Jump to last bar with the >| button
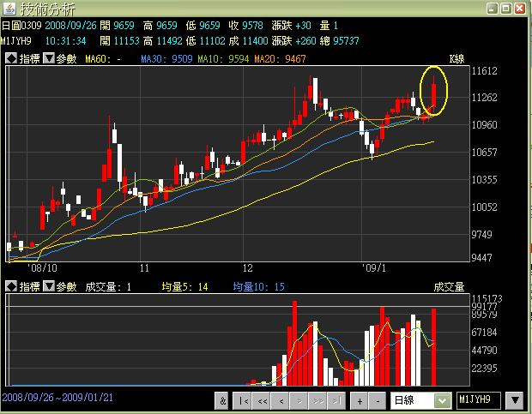 point(336,401)
